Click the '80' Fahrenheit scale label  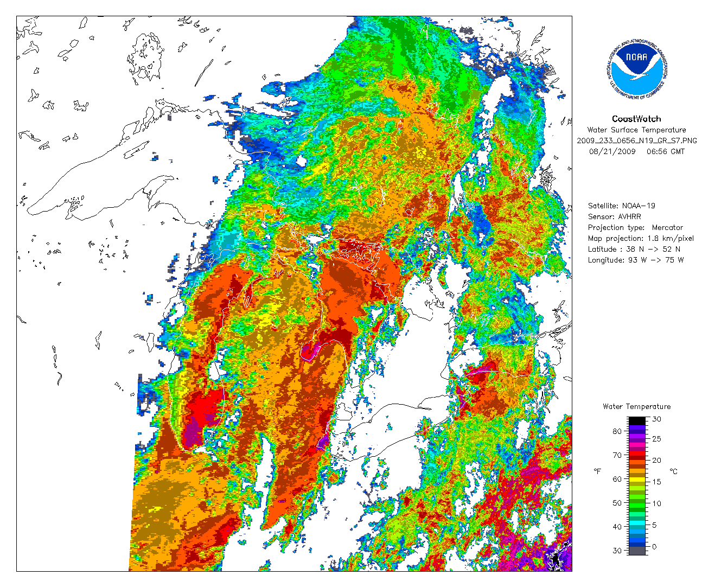pyautogui.click(x=617, y=431)
